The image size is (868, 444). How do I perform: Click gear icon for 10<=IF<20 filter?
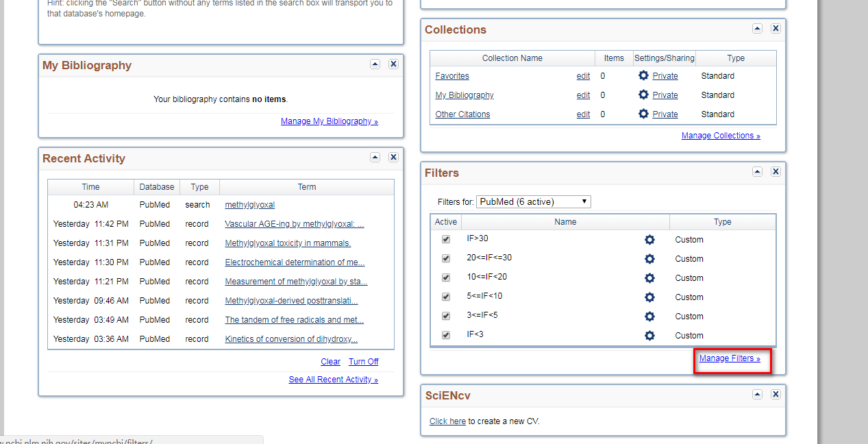[x=649, y=278]
